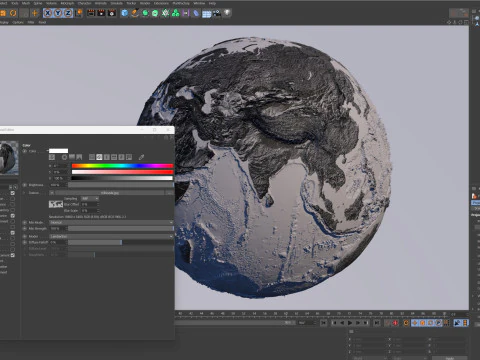This screenshot has width=480, height=360.
Task: Click the world map texture thumbnail
Action: (x=56, y=204)
